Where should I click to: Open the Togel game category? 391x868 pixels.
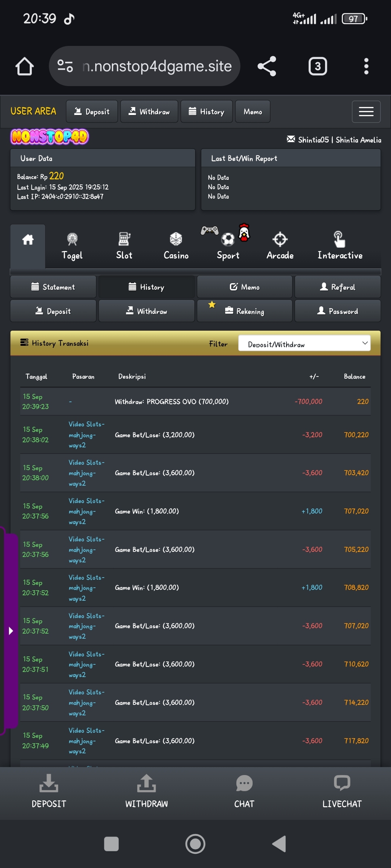coord(72,246)
